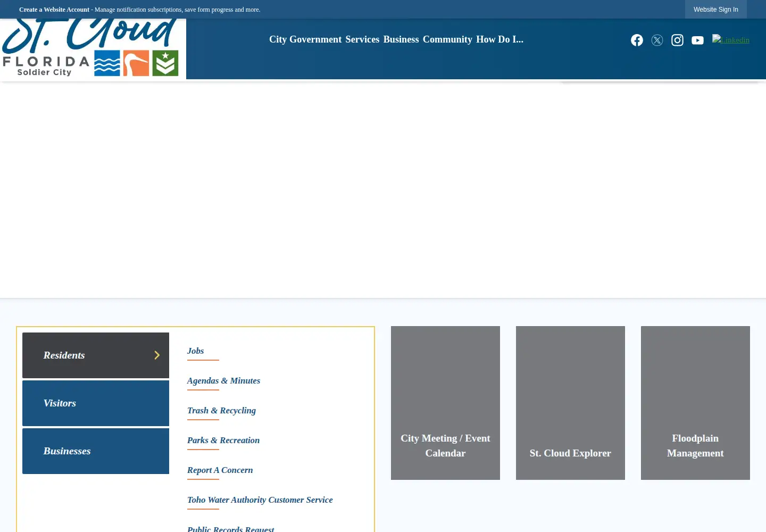Select the Residents tab
766x532 pixels.
point(96,355)
